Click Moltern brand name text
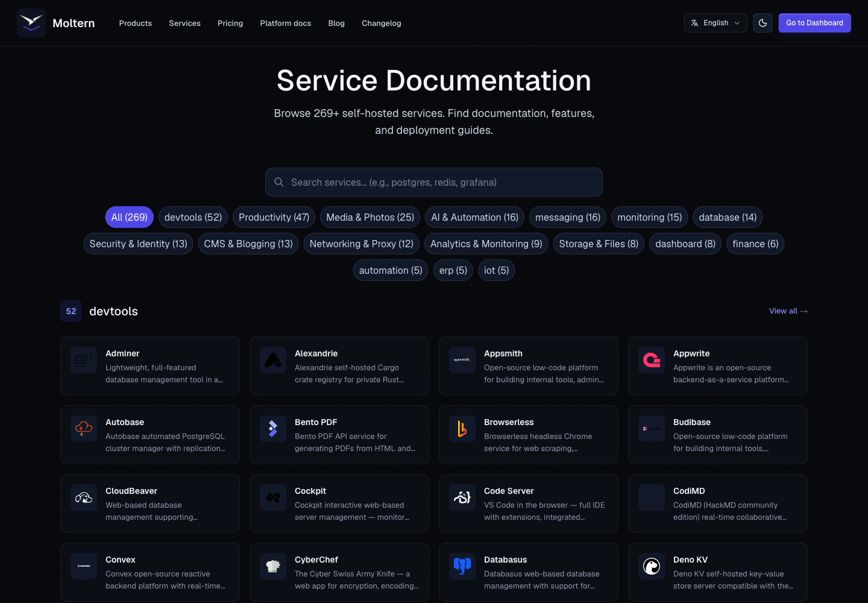868x603 pixels. pyautogui.click(x=74, y=23)
